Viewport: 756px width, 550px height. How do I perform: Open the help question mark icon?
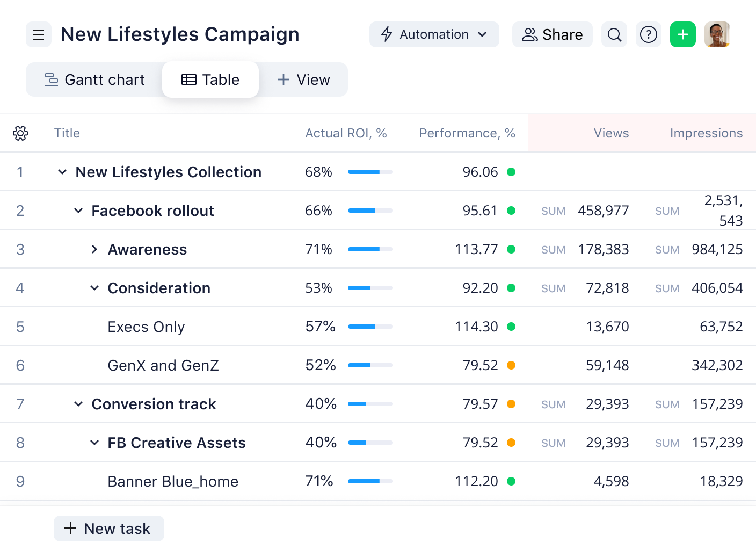(x=649, y=35)
